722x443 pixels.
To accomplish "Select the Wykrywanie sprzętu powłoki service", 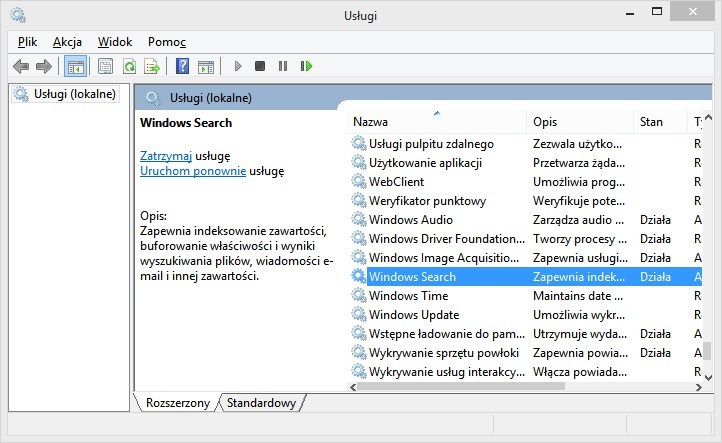I will tap(444, 352).
